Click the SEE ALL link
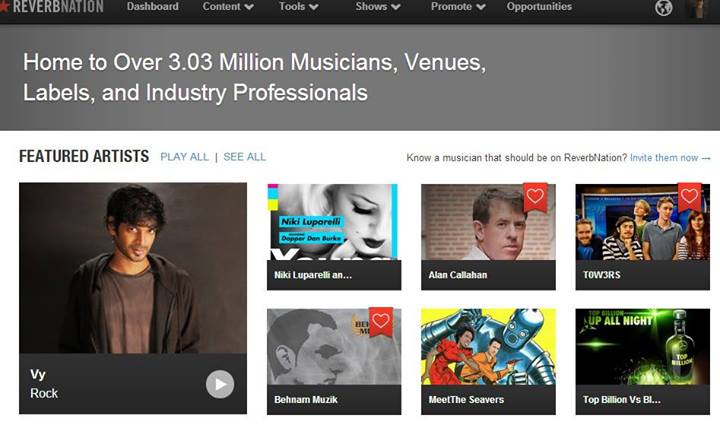720x428 pixels. tap(244, 157)
